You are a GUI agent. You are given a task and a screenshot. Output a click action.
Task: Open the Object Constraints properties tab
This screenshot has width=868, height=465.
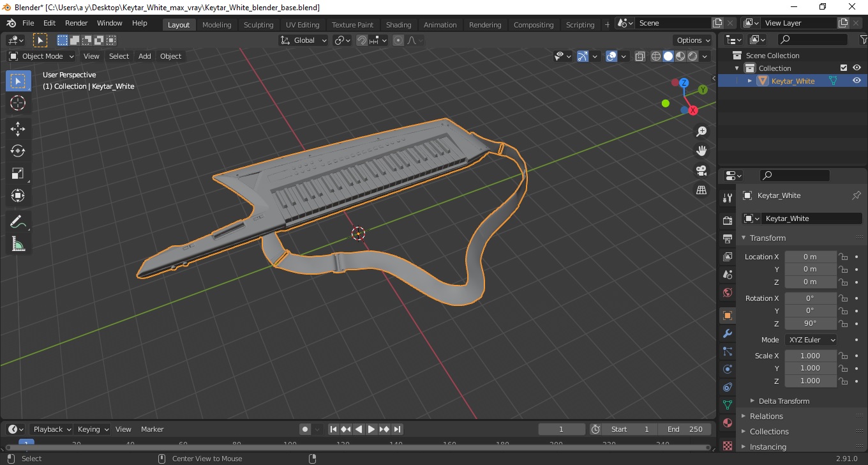click(727, 387)
